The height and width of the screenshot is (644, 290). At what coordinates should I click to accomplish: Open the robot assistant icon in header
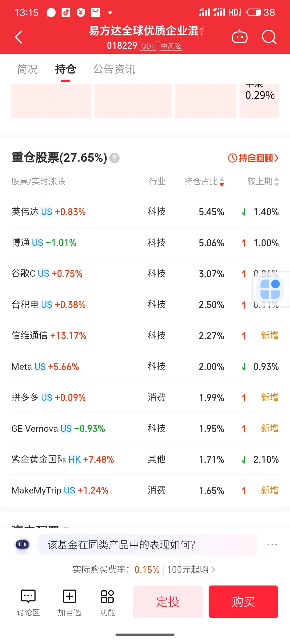click(x=240, y=37)
